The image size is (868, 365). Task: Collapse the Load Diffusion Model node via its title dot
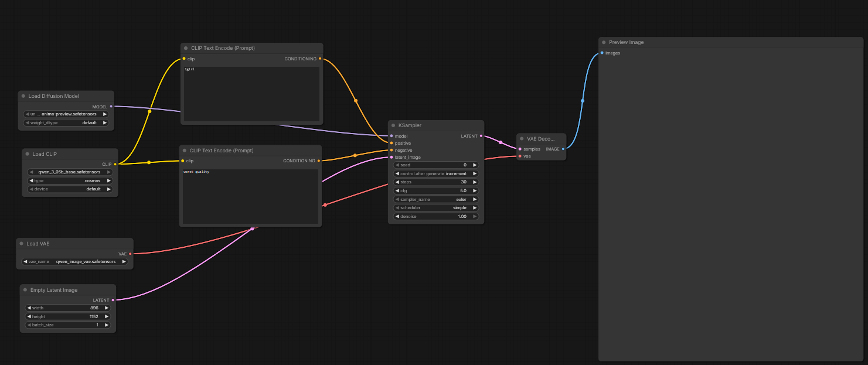[23, 96]
